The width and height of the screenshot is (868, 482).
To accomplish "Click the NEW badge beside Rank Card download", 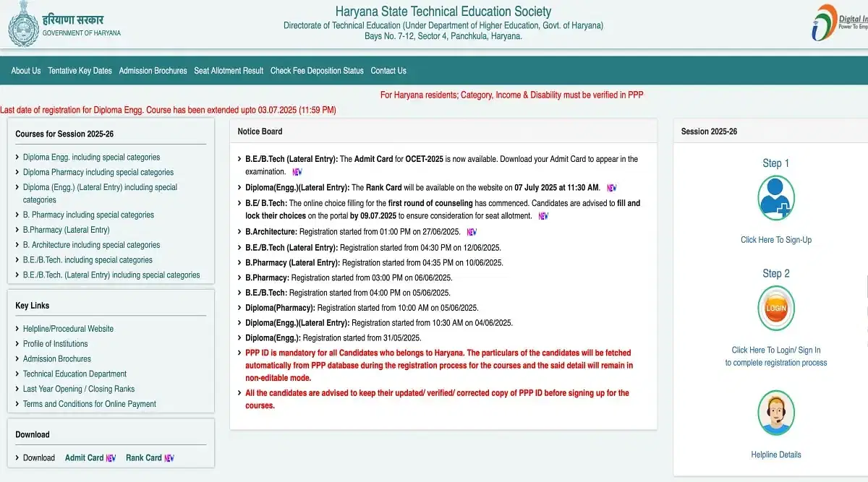I will tap(169, 458).
